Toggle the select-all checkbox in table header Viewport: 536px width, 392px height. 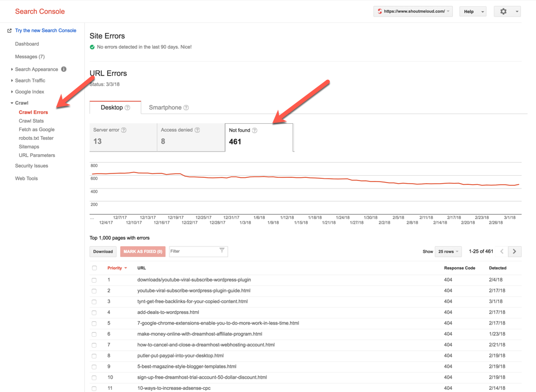click(x=94, y=268)
